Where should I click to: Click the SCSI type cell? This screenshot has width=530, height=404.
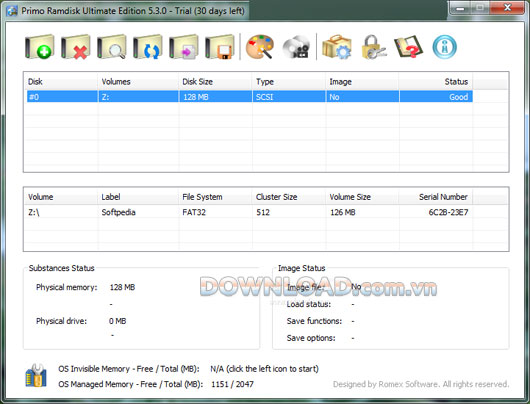289,97
